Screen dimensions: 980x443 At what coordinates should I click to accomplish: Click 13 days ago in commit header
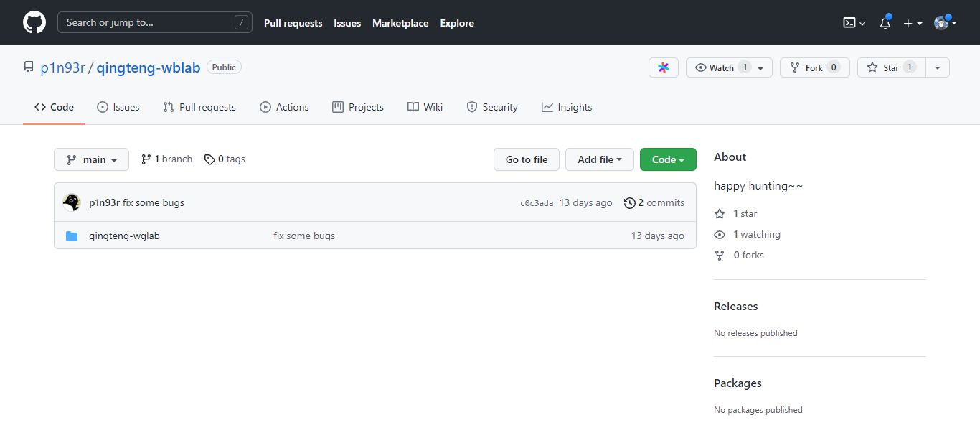point(586,203)
